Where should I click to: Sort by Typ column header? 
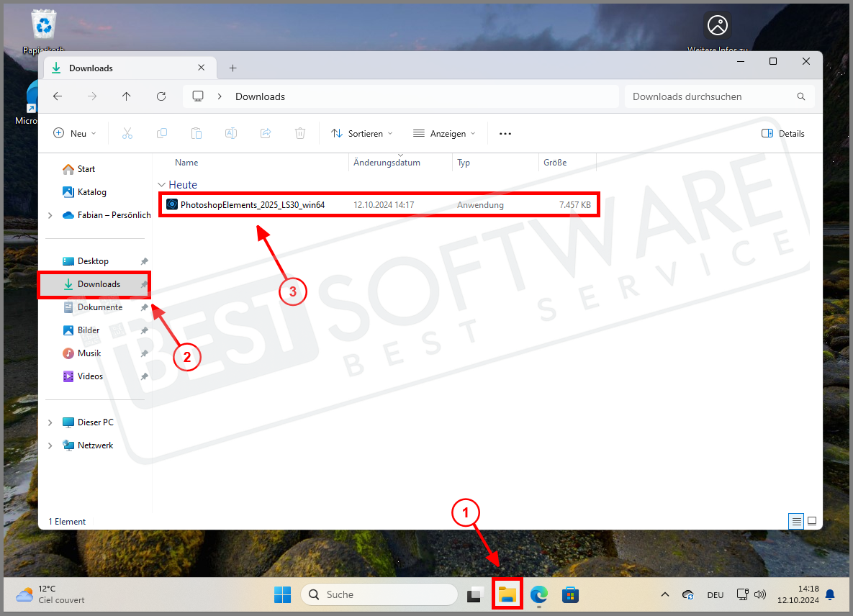(464, 163)
